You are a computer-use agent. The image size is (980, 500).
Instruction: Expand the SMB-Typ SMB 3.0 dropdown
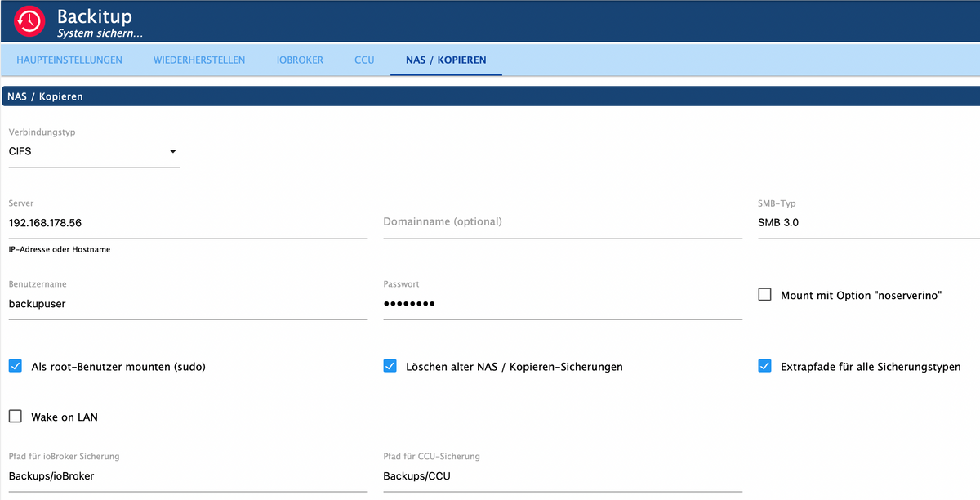pos(868,222)
